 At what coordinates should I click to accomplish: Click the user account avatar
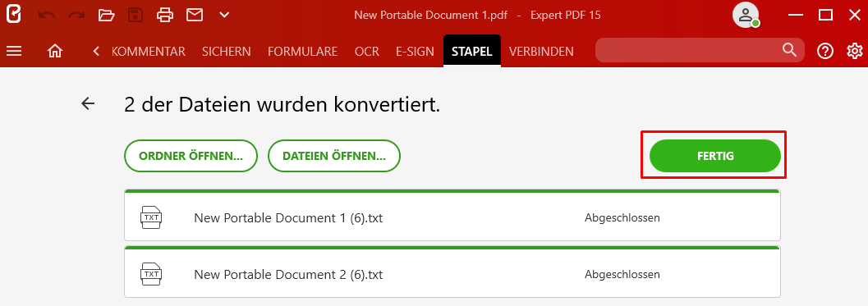pos(746,15)
